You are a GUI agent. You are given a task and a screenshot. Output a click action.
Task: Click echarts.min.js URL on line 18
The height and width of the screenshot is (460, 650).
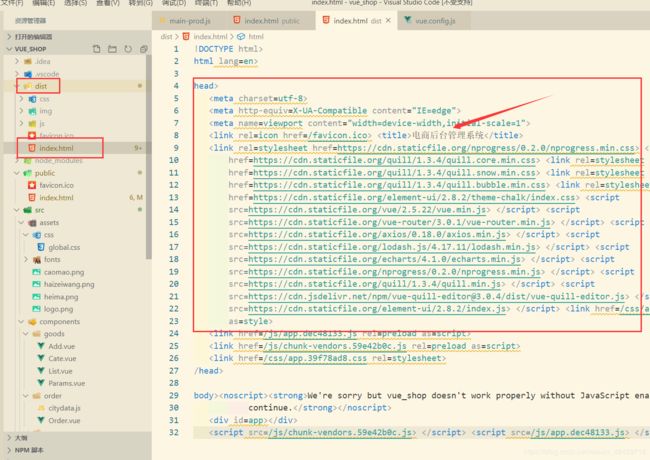384,259
